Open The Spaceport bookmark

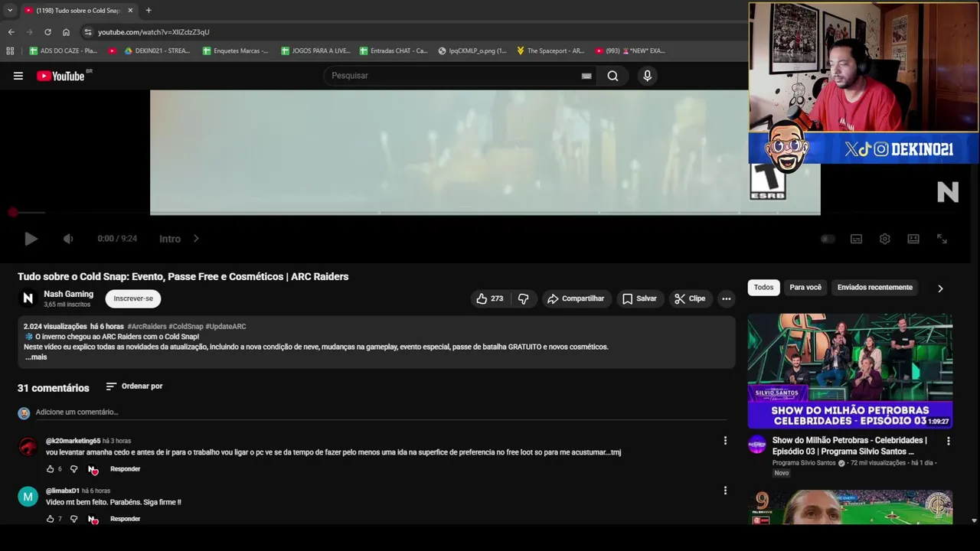[550, 51]
